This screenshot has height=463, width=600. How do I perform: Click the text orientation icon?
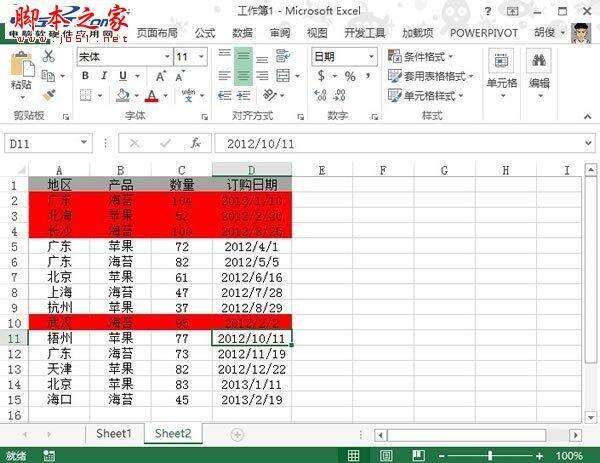point(270,95)
